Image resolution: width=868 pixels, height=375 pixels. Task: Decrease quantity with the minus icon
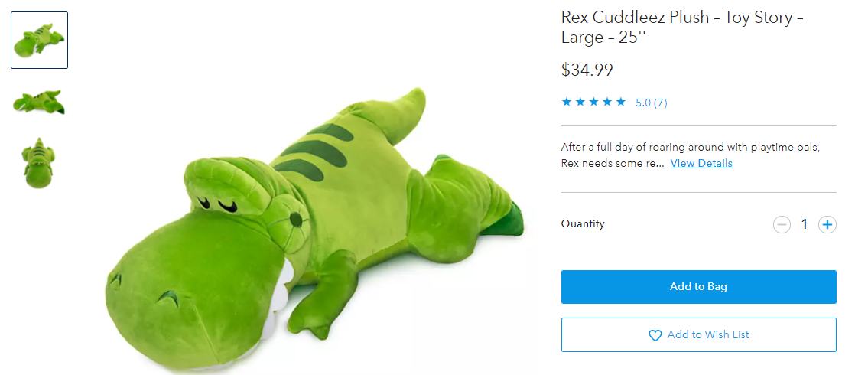pos(781,224)
